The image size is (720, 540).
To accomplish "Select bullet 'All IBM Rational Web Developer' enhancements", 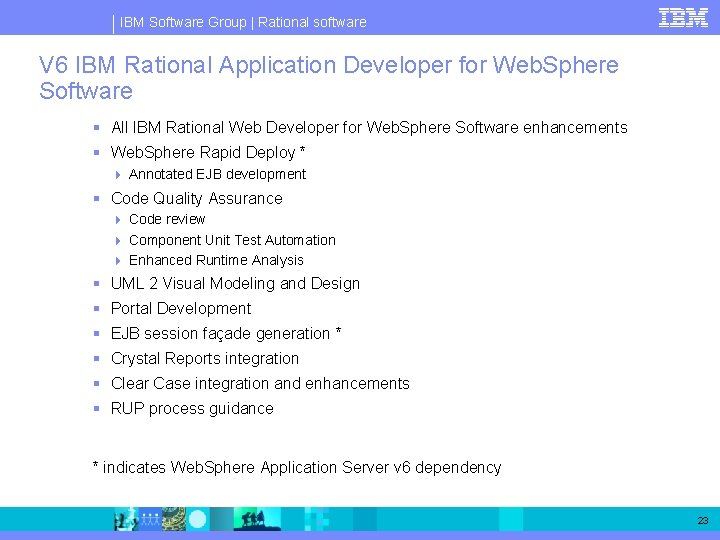I will [369, 127].
